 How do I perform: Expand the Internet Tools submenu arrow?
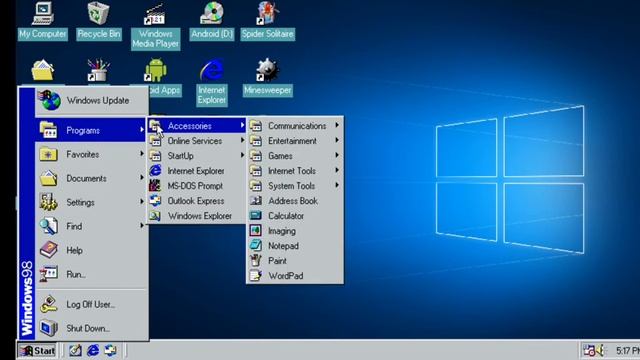click(337, 170)
